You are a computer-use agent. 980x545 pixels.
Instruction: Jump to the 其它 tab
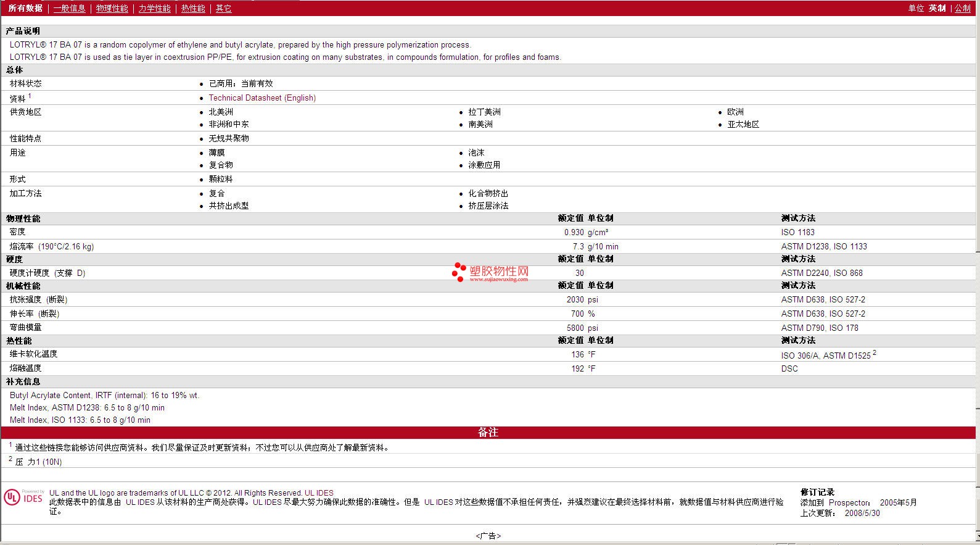(223, 8)
